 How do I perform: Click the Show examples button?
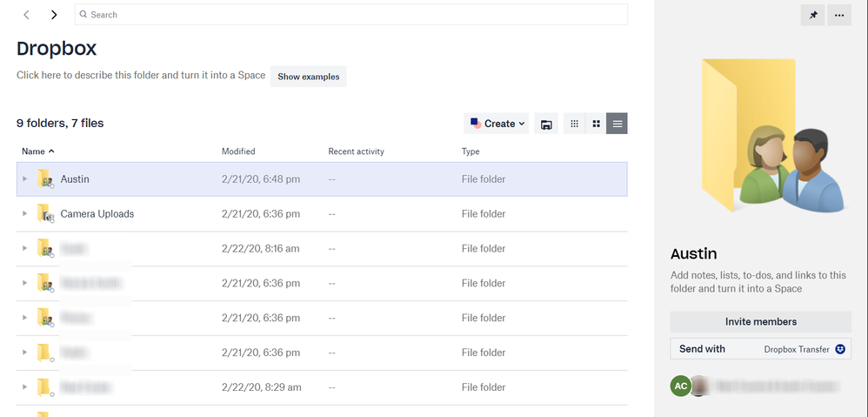pos(308,77)
